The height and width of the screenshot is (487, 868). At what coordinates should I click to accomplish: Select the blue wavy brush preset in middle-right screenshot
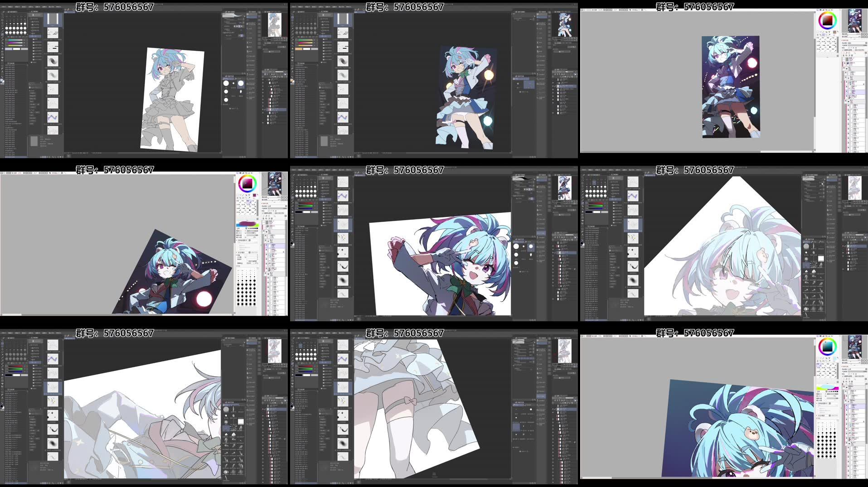point(633,196)
